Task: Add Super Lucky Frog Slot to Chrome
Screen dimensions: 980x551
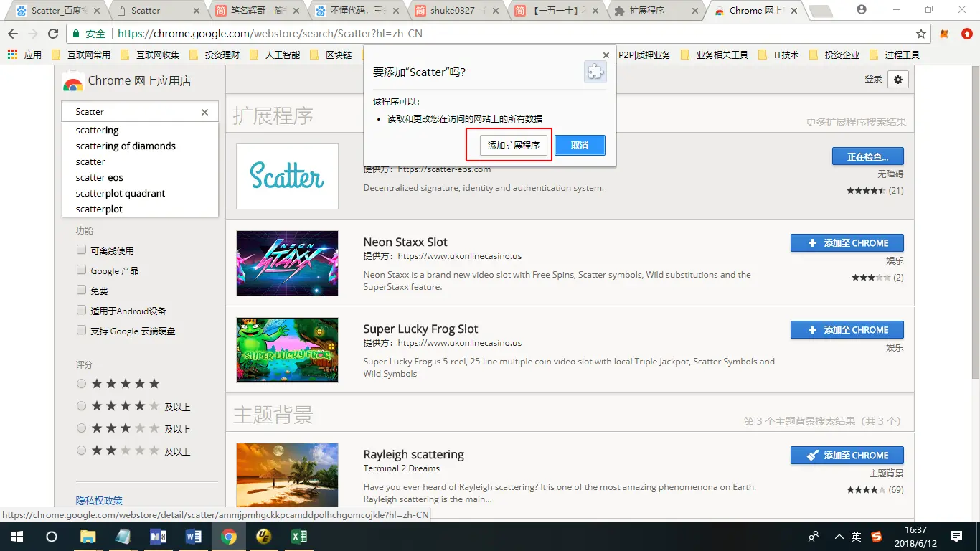Action: tap(847, 329)
